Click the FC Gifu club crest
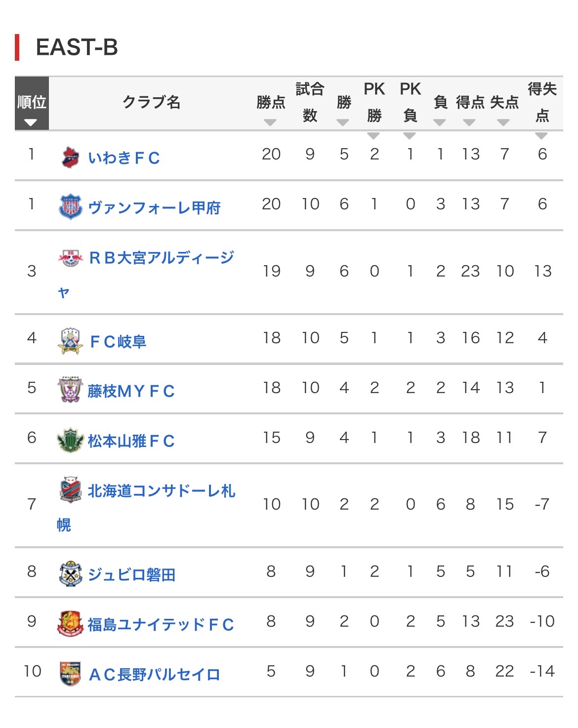 (70, 341)
